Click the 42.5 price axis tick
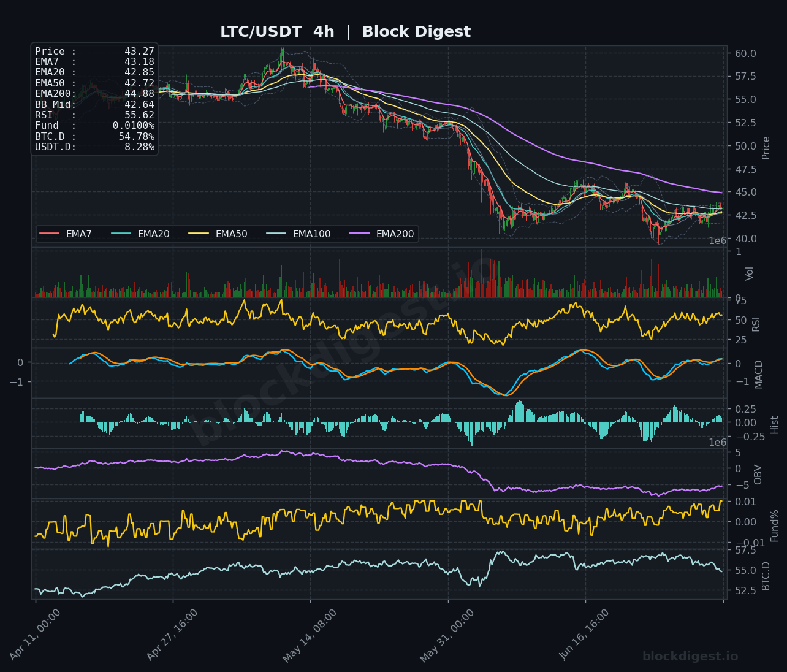Viewport: 787px width, 672px height. pyautogui.click(x=745, y=215)
